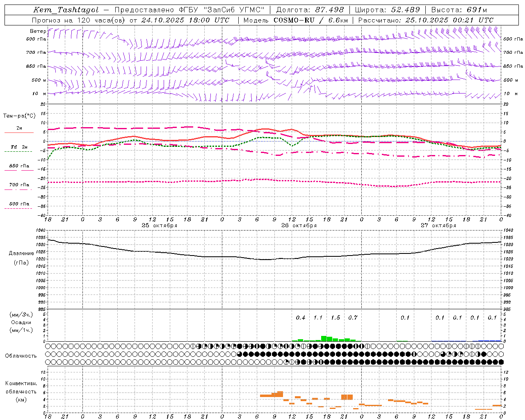
Task: Click the 850 гПа temperature legend entry
Action: coord(19,166)
